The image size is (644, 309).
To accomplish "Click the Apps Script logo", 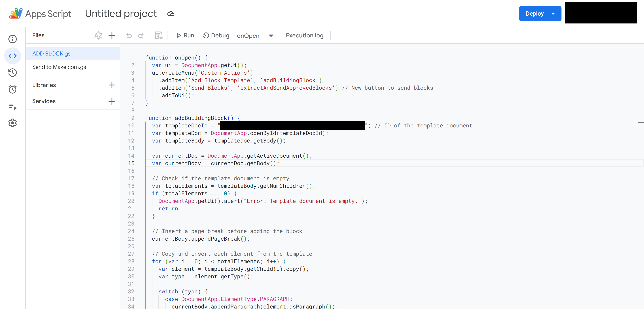I will click(40, 14).
